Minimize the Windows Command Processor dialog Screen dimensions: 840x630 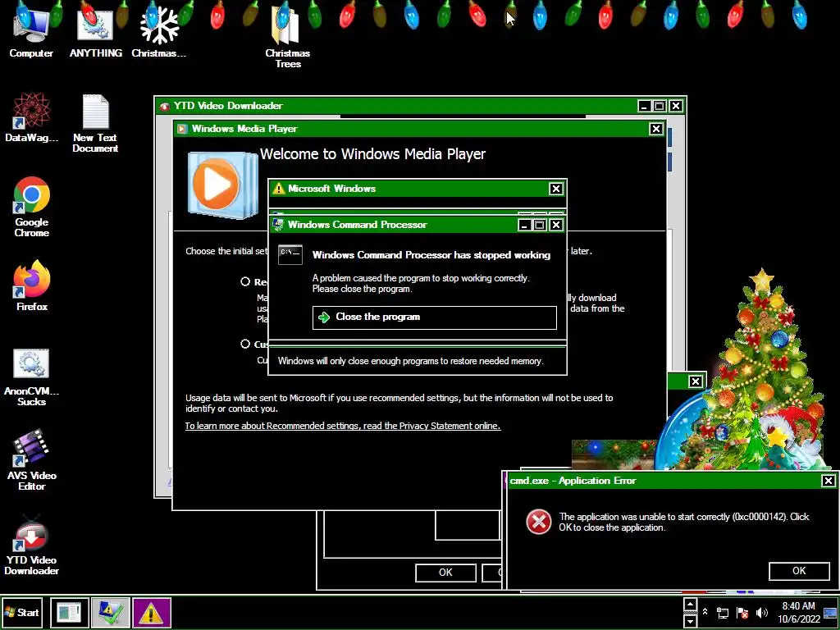[x=524, y=225]
